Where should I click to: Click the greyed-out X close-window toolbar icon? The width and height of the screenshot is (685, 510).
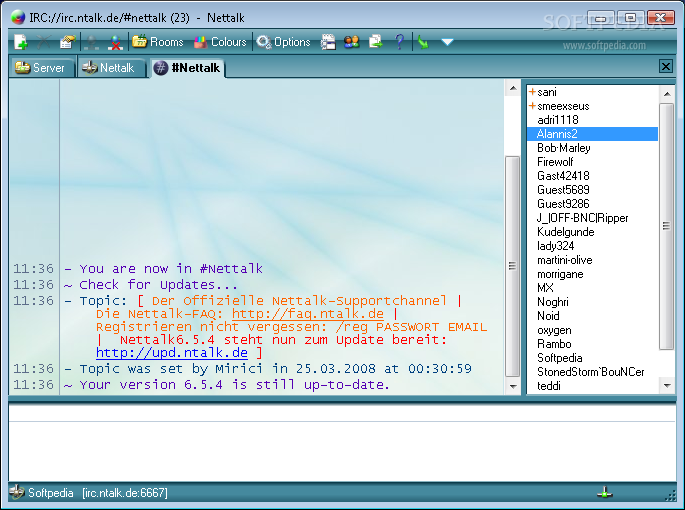coord(44,42)
